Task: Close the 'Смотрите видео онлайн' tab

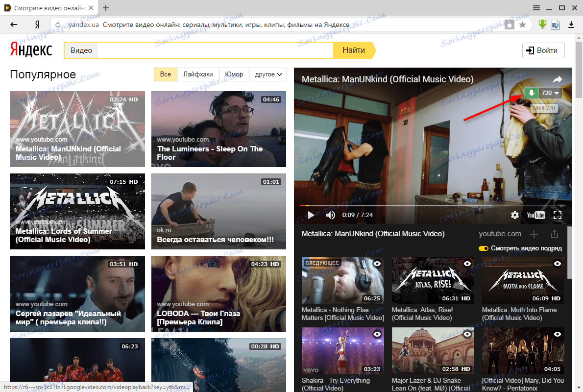Action: [x=92, y=8]
